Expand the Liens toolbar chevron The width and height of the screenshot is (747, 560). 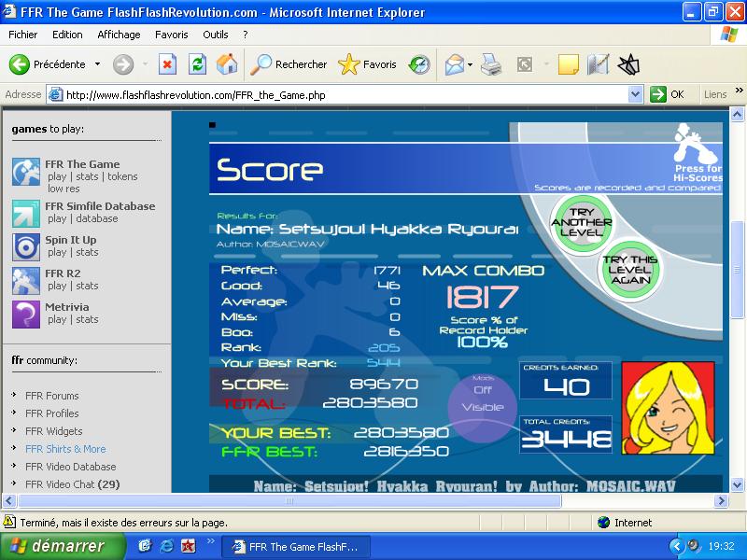pyautogui.click(x=739, y=90)
